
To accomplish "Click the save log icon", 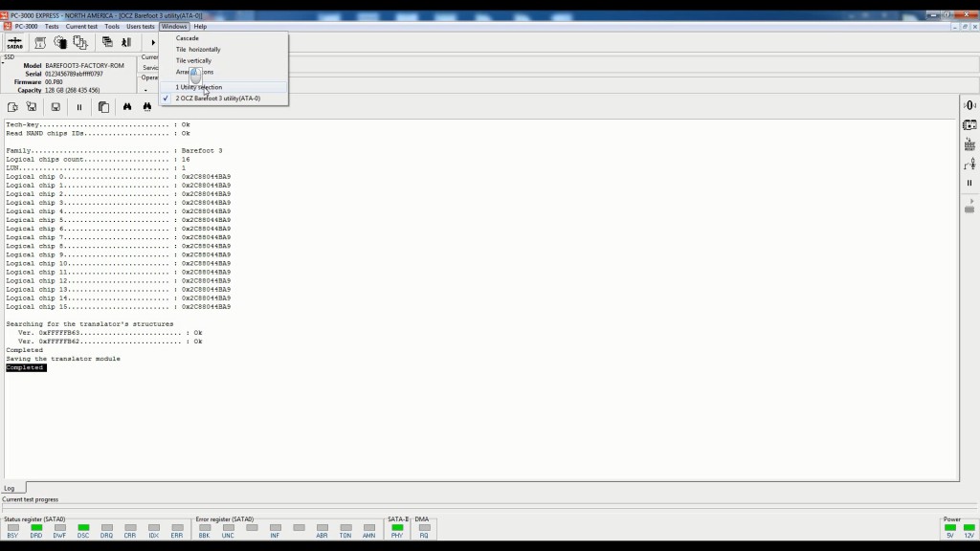I will point(56,106).
